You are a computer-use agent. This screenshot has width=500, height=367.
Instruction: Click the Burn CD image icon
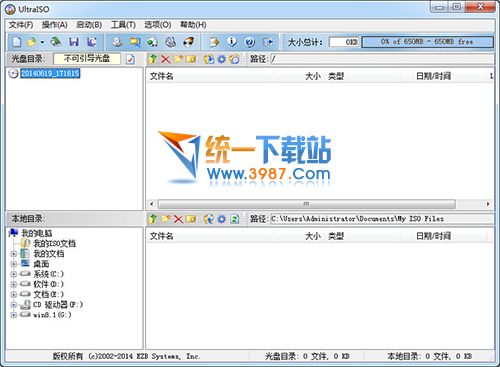click(x=189, y=42)
